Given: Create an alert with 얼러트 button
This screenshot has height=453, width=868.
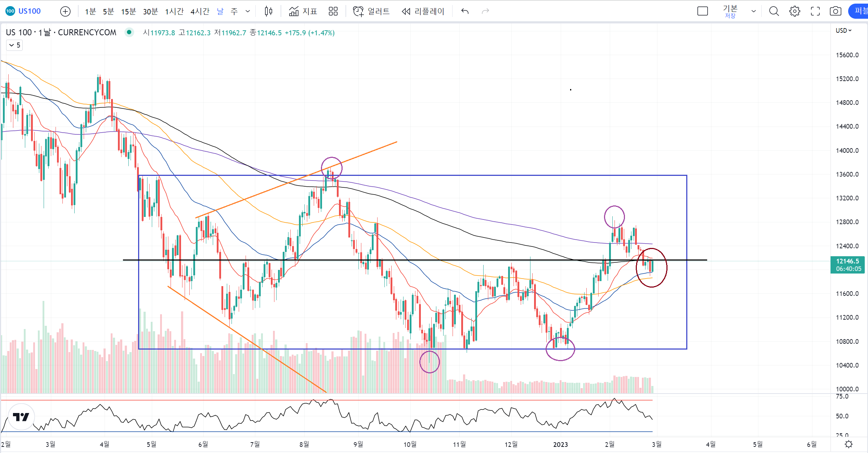Looking at the screenshot, I should [x=371, y=12].
